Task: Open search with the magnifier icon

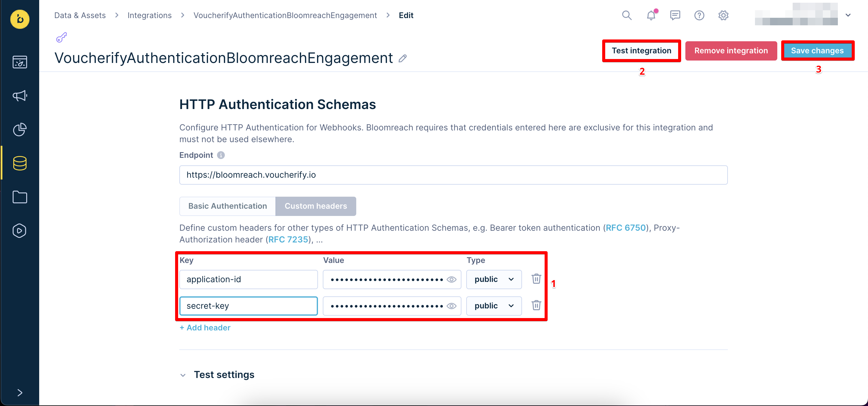Action: click(626, 15)
